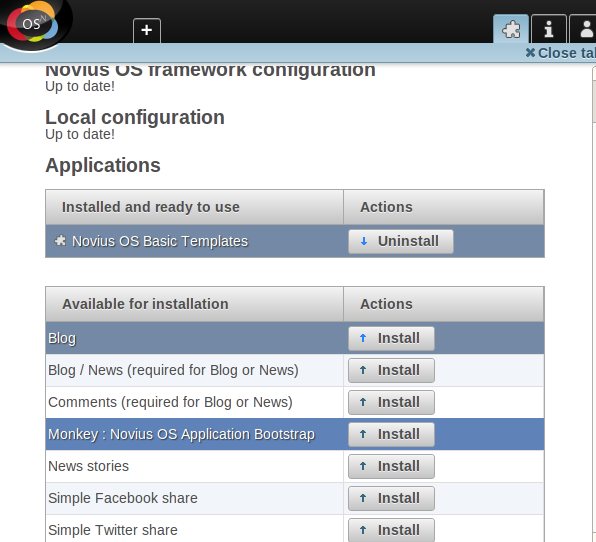
Task: Click the 'Local configuration' heading
Action: [135, 117]
